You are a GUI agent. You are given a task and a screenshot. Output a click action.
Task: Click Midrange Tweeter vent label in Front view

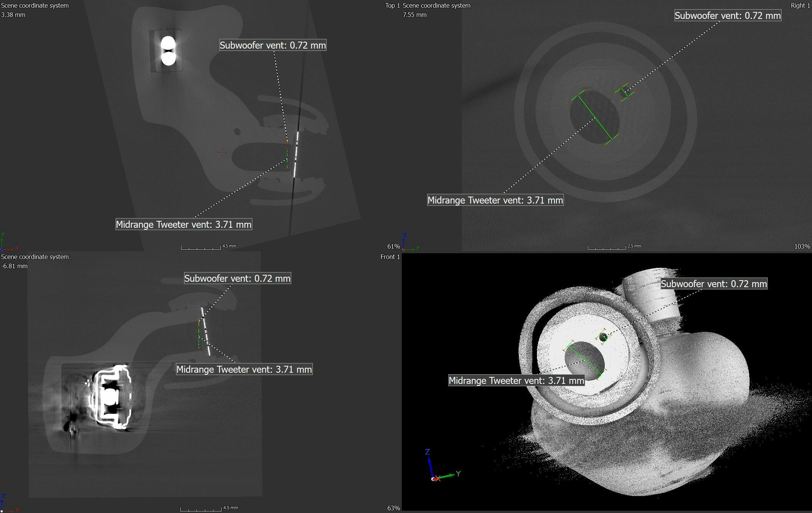(244, 369)
